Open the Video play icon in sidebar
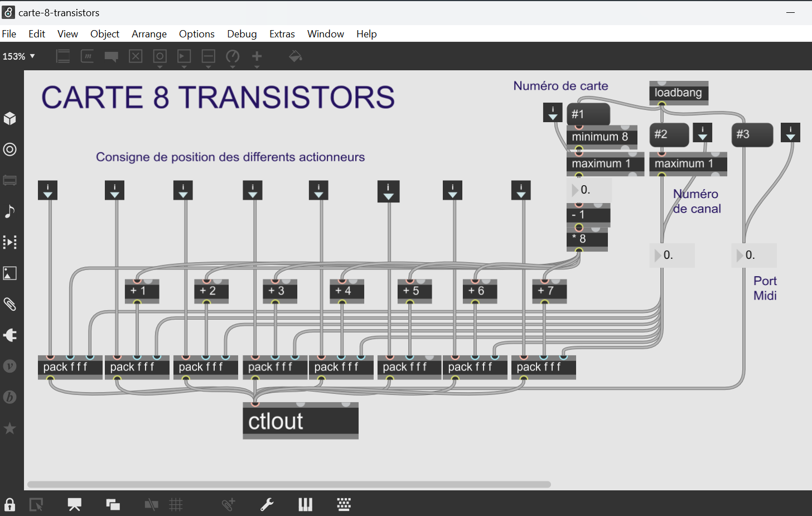This screenshot has height=516, width=812. (10, 242)
